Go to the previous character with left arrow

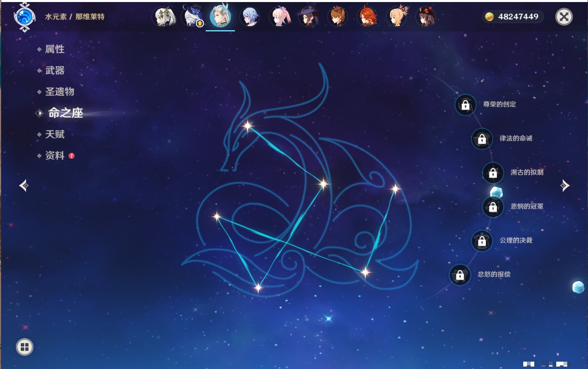24,186
